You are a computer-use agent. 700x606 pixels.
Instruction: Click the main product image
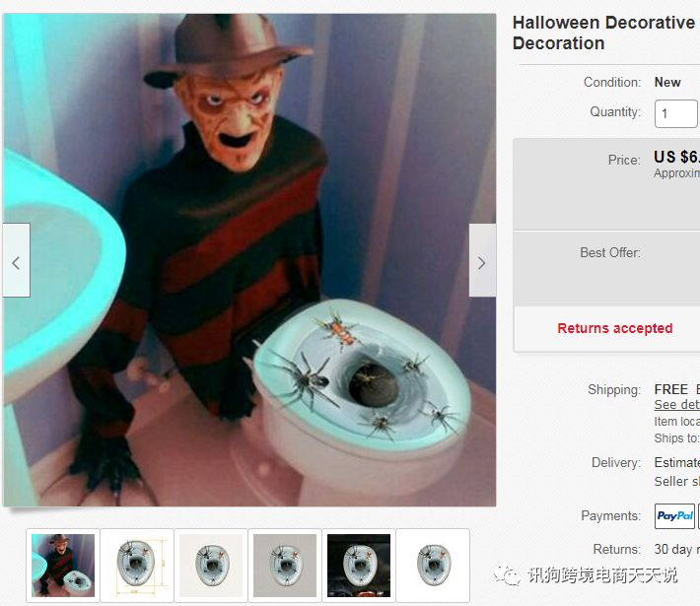click(249, 260)
